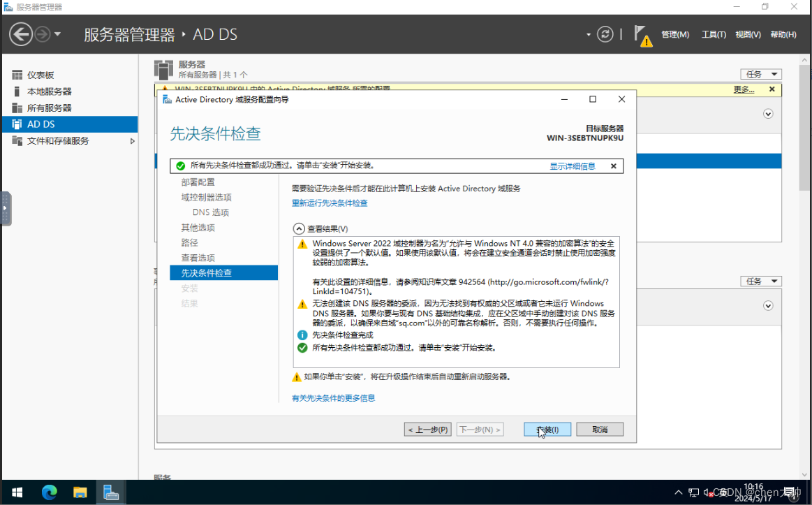This screenshot has width=812, height=505.
Task: Launch Microsoft Edge from taskbar
Action: 49,492
